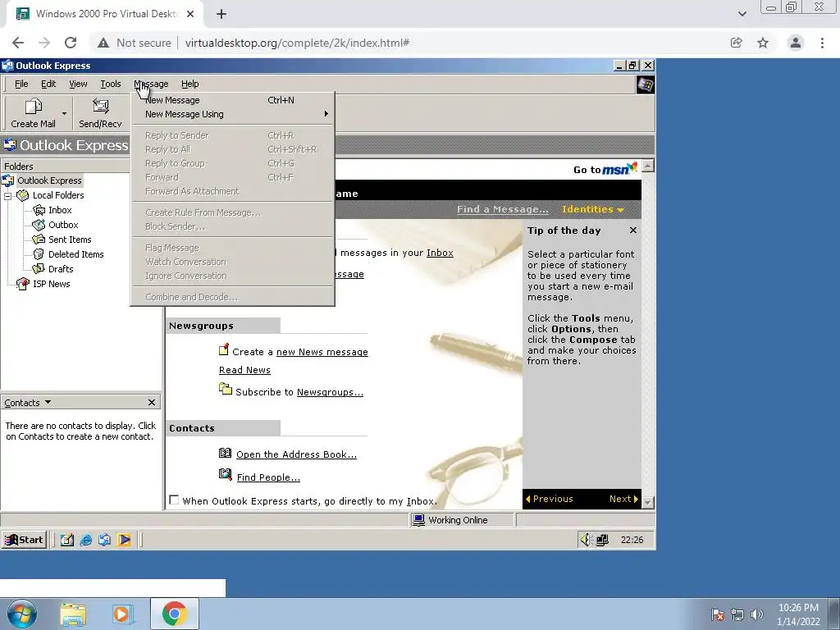This screenshot has height=630, width=840.
Task: Open Chrome tab search dropdown arrow
Action: [x=742, y=14]
